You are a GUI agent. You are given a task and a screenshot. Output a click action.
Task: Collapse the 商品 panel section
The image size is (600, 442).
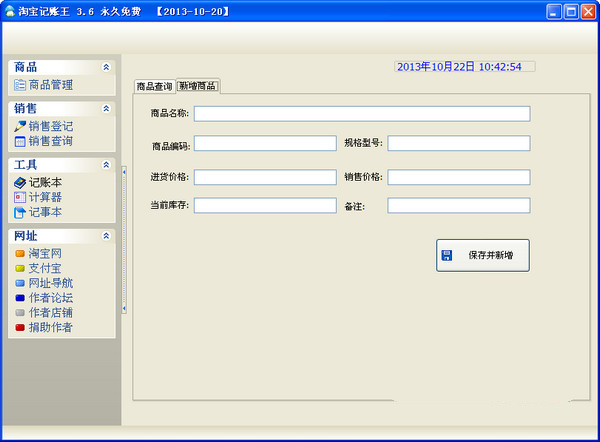click(x=106, y=67)
